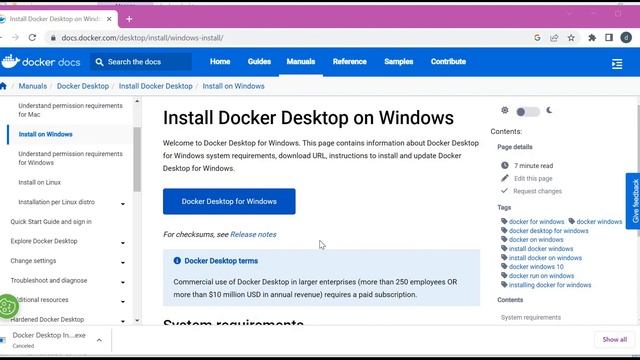Click the installing docker for windows tag
Screen dimensions: 640x360
click(x=550, y=285)
